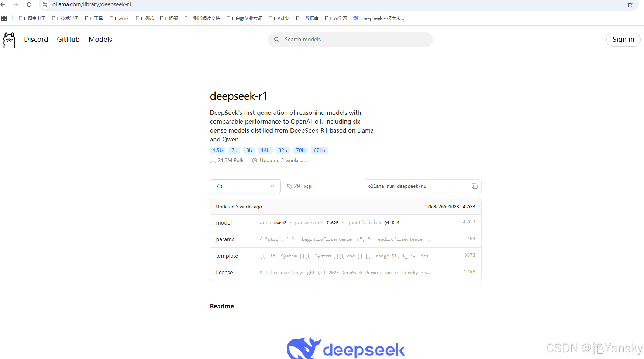The height and width of the screenshot is (359, 644).
Task: Open the 测试 bookmark folder
Action: coord(145,18)
